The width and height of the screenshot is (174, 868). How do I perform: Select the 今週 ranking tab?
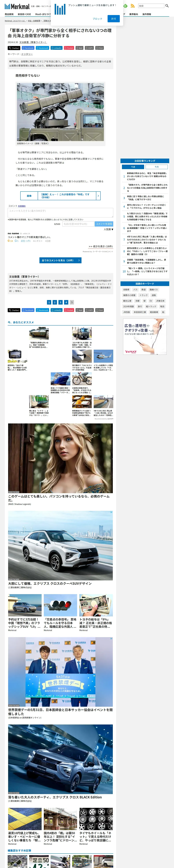(x=133, y=167)
